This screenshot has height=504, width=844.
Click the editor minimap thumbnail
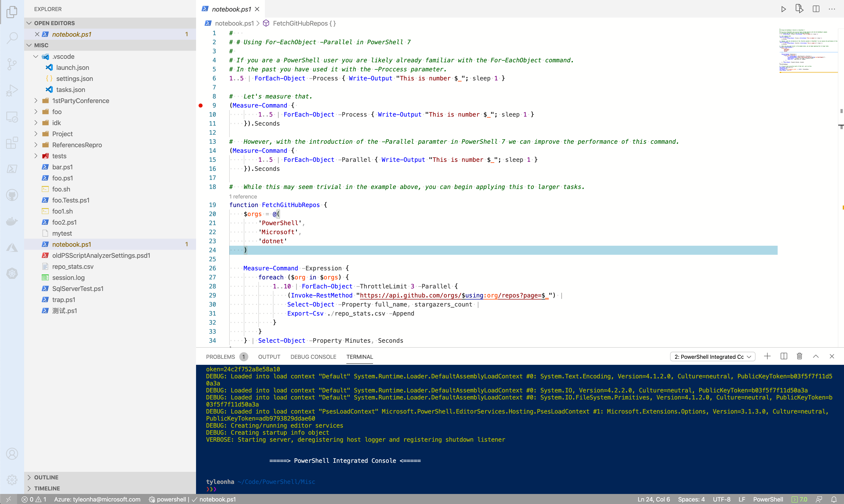(x=808, y=51)
